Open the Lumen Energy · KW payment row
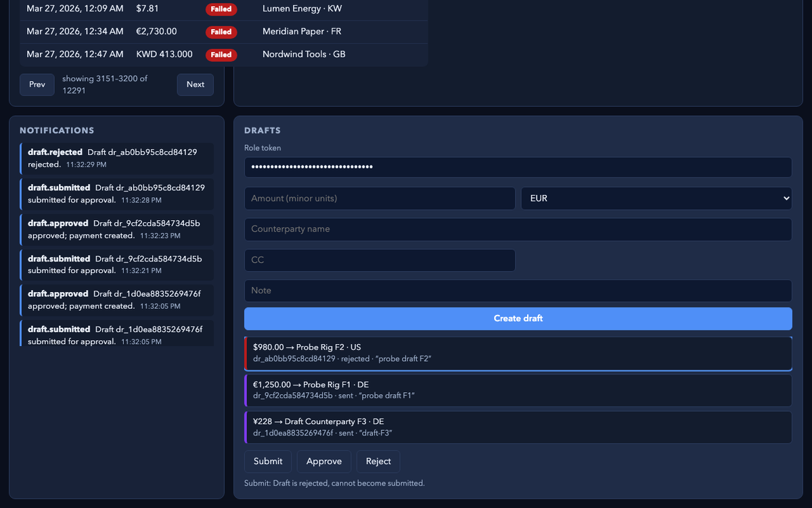 (224, 9)
